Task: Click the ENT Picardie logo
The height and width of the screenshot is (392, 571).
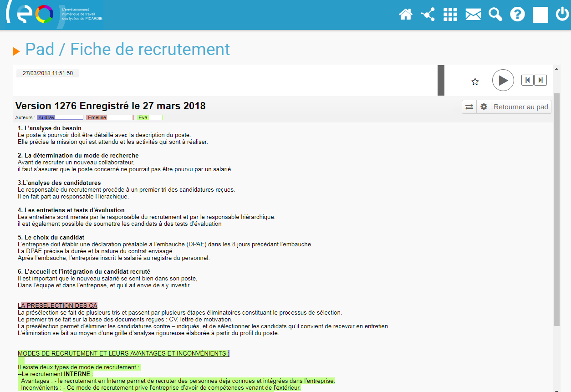Action: 54,15
